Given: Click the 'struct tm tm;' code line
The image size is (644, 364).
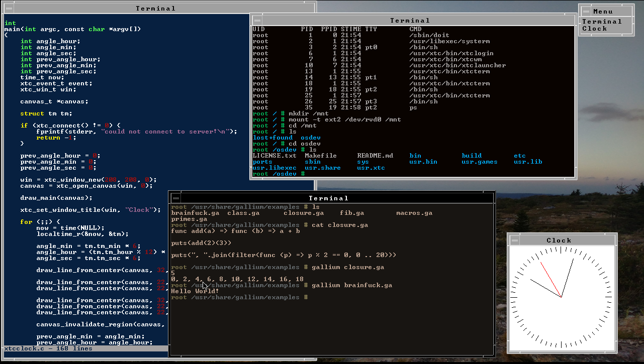Looking at the screenshot, I should pos(46,113).
